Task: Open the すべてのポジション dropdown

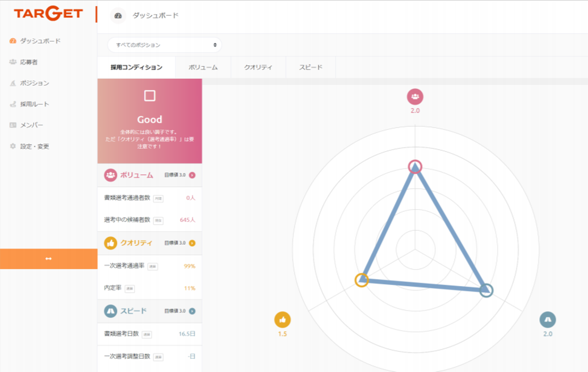Action: [x=165, y=45]
